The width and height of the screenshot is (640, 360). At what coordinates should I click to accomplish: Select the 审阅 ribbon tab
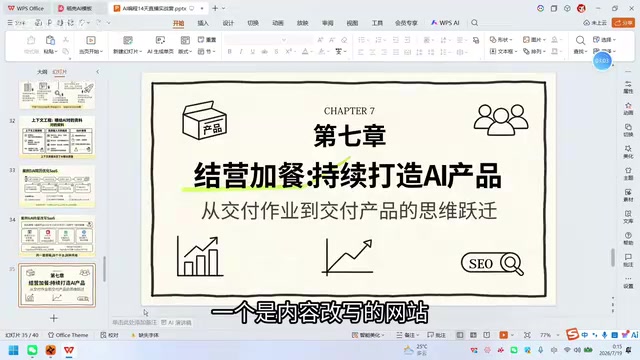327,23
